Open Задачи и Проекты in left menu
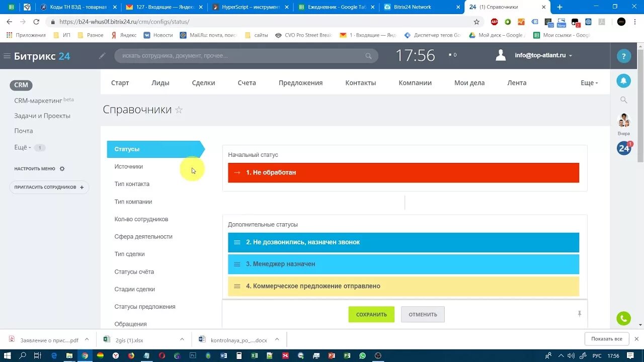The width and height of the screenshot is (644, 362). click(42, 116)
